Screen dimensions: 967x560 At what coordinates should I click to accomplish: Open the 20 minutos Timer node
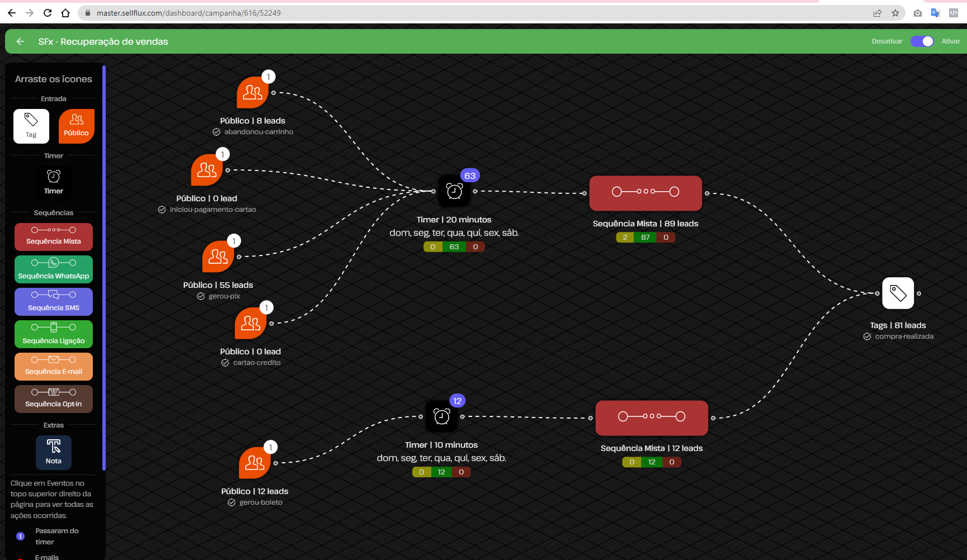[454, 192]
